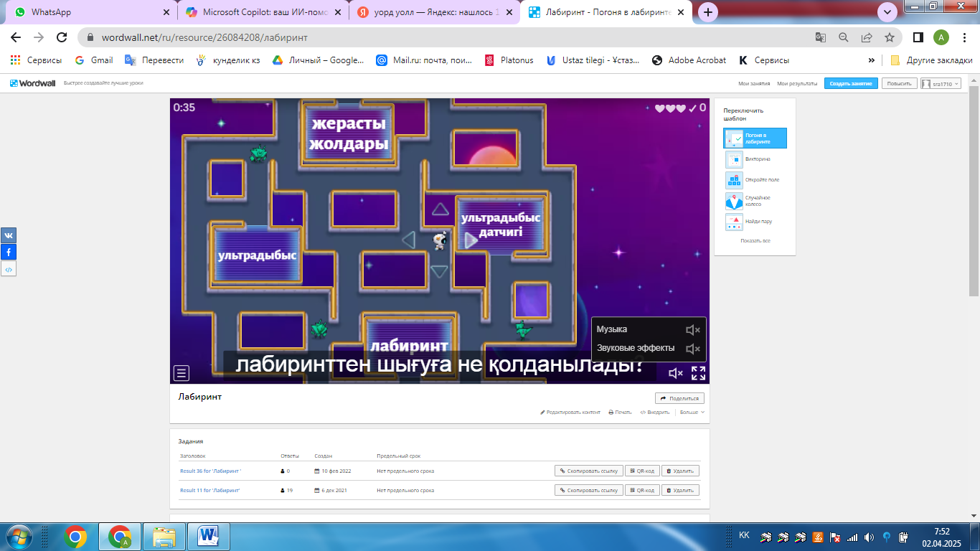Open the tab search dropdown

[x=887, y=12]
